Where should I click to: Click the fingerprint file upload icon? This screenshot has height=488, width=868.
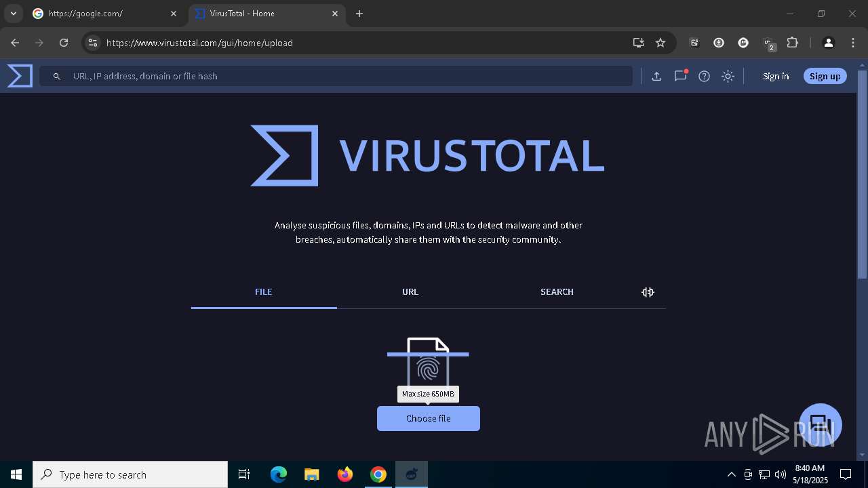(428, 363)
